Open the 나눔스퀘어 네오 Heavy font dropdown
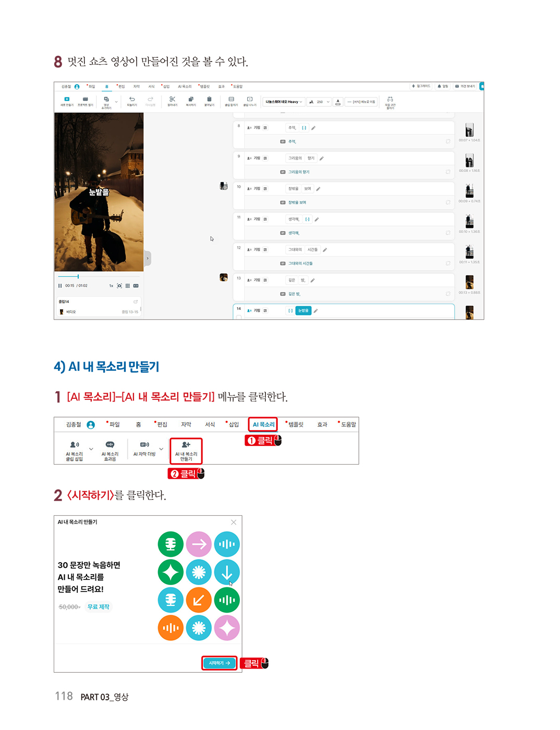Viewport: 560px width, 730px height. tap(284, 102)
